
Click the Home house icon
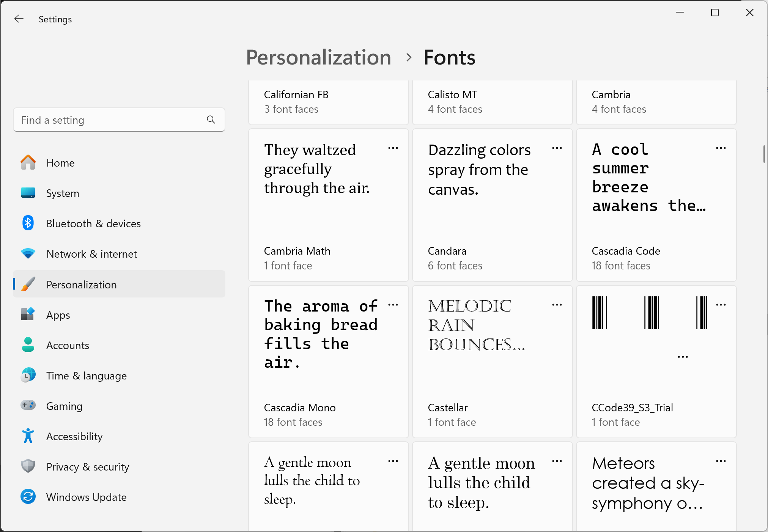(28, 162)
